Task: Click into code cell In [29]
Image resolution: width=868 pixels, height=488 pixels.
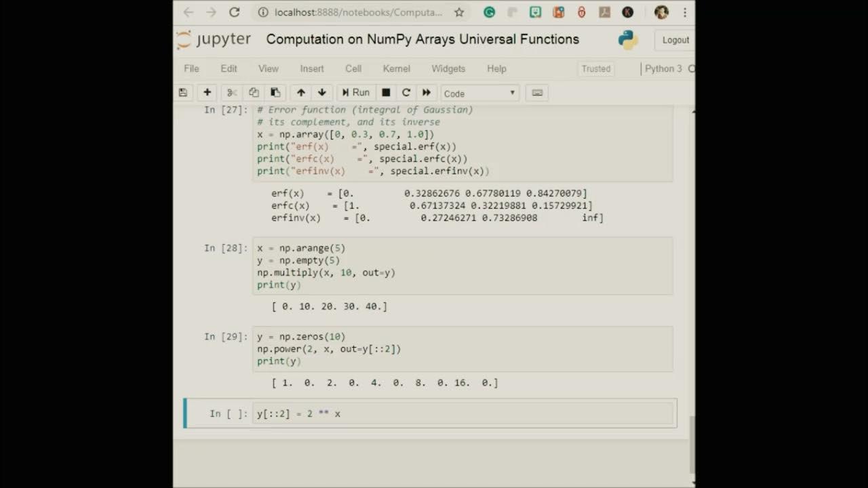Action: pyautogui.click(x=462, y=349)
